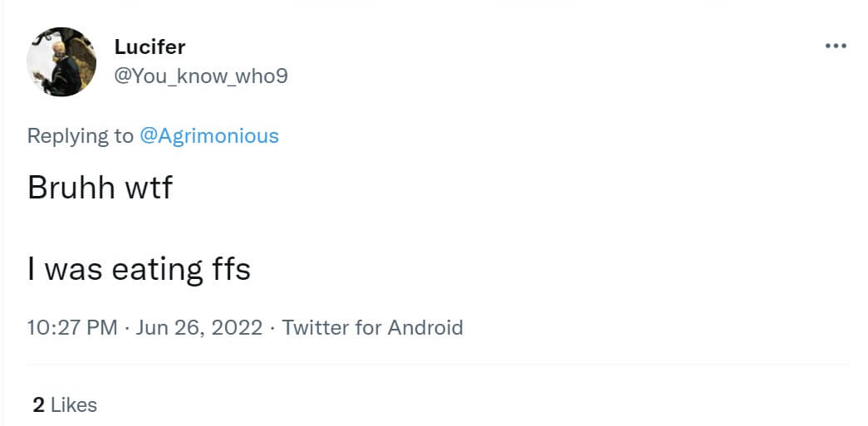This screenshot has height=426, width=868.
Task: Click the word "Bruhh" in the tweet
Action: [71, 188]
